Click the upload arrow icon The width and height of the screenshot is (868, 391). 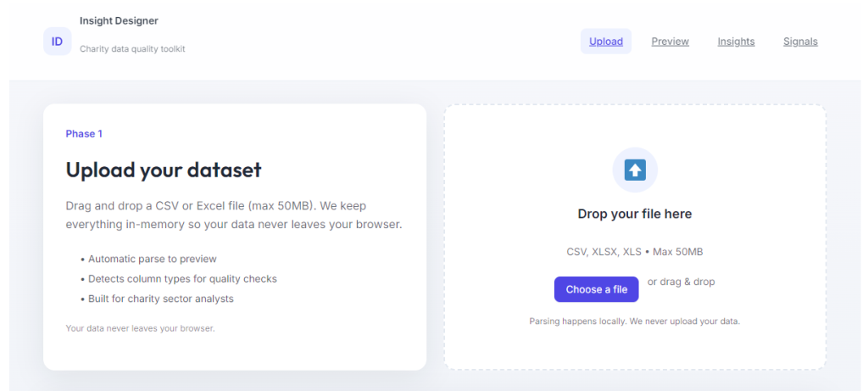click(635, 170)
